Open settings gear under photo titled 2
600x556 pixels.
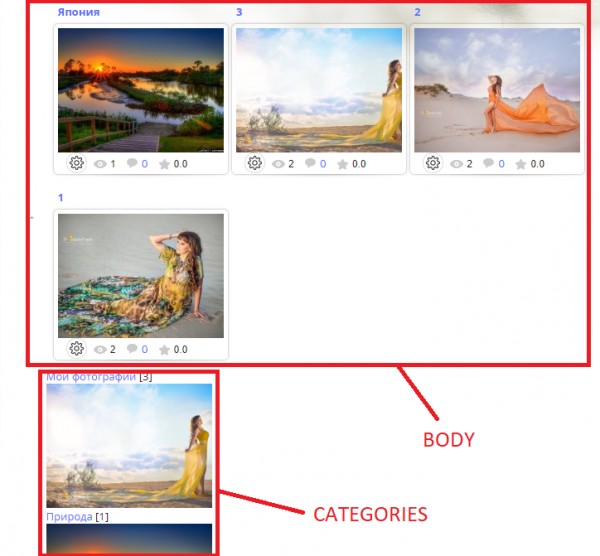[x=433, y=163]
